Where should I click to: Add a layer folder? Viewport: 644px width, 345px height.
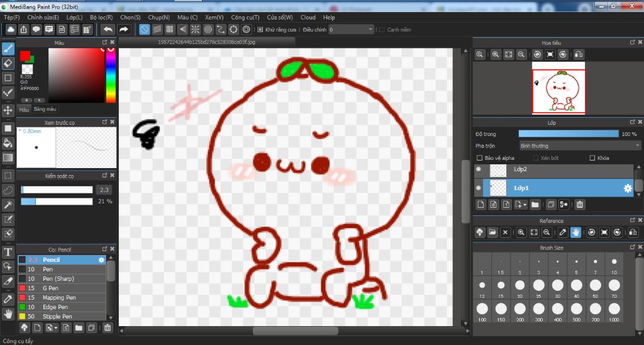pyautogui.click(x=535, y=205)
